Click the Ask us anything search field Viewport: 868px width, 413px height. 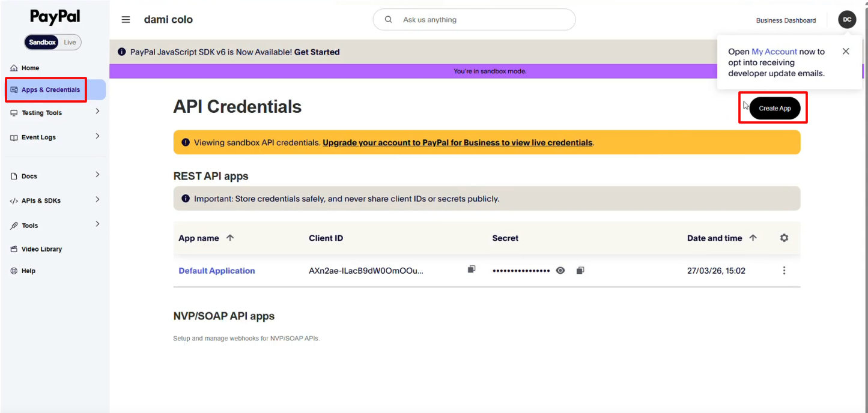point(474,20)
